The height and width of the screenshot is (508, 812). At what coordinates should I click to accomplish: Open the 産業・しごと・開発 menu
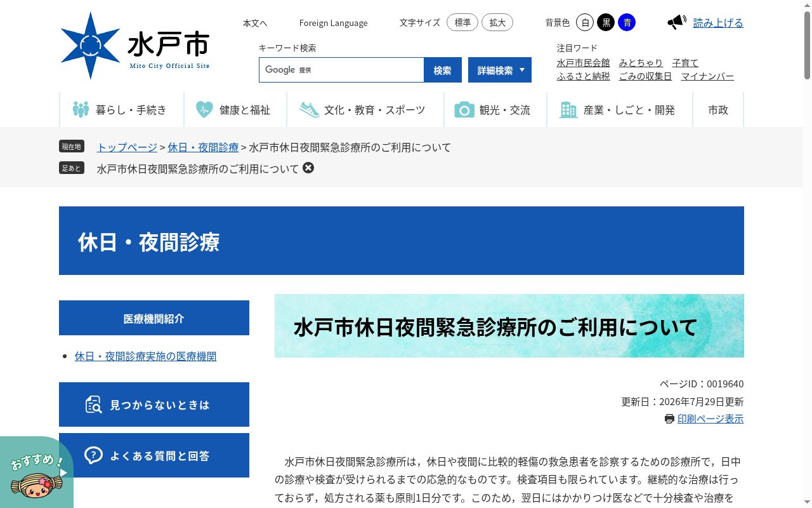619,110
